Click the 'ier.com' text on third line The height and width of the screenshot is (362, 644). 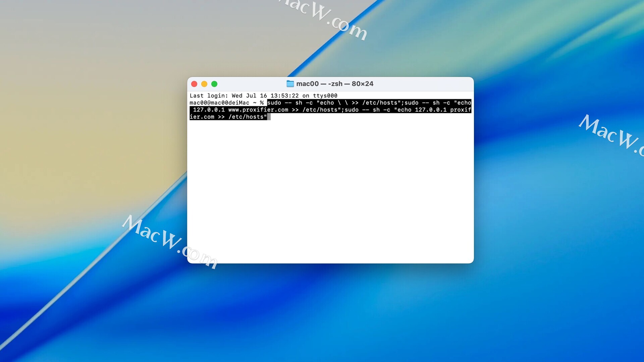tap(202, 117)
